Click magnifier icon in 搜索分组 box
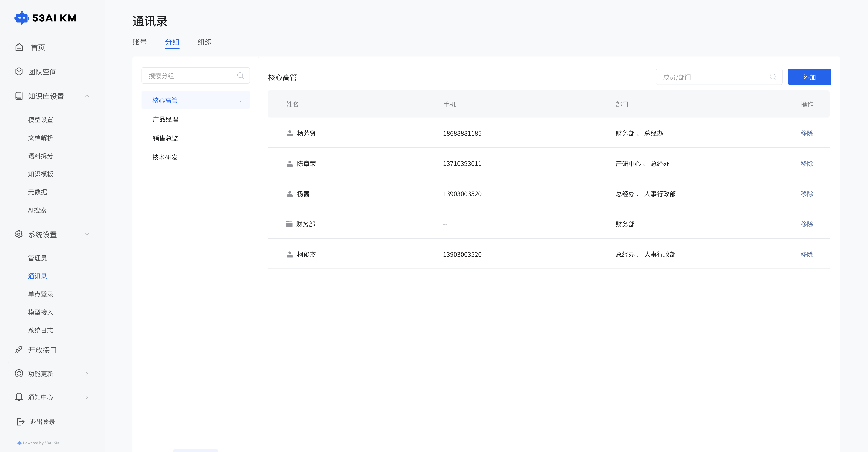Viewport: 868px width, 452px height. [240, 75]
